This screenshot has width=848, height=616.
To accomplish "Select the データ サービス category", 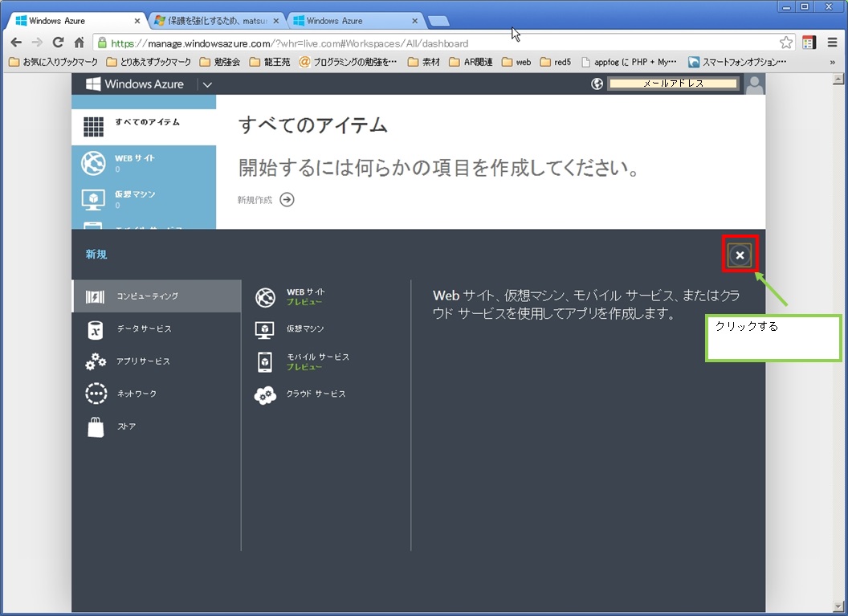I will click(x=157, y=328).
